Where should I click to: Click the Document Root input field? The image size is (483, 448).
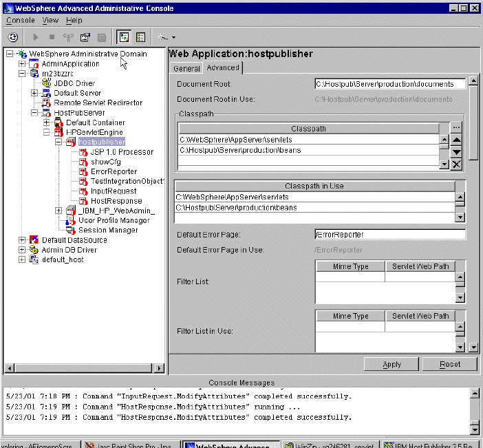(390, 84)
